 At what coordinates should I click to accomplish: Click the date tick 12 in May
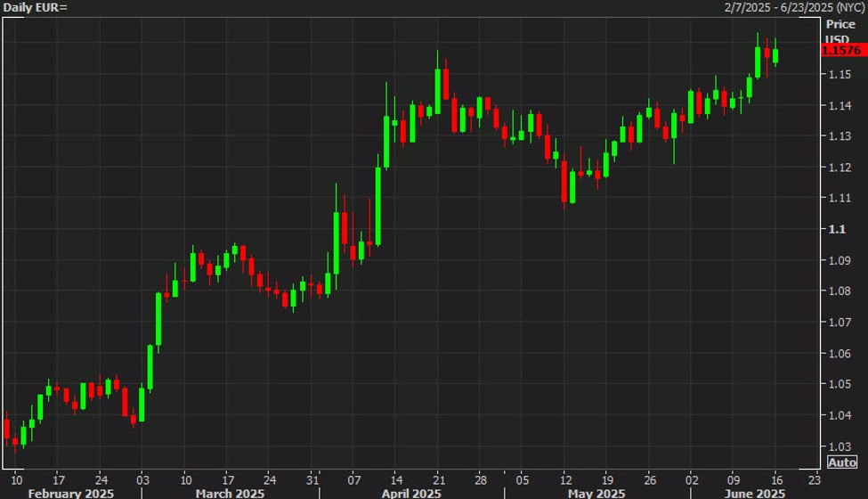(565, 479)
